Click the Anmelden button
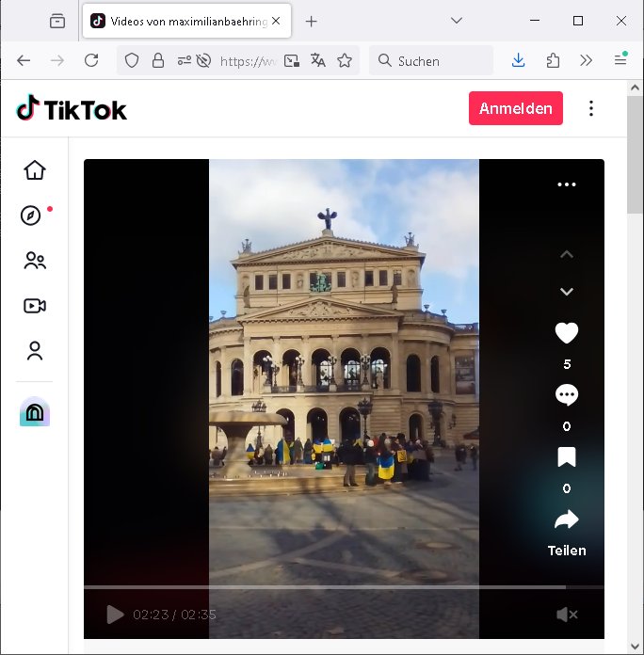The width and height of the screenshot is (644, 655). pyautogui.click(x=516, y=108)
